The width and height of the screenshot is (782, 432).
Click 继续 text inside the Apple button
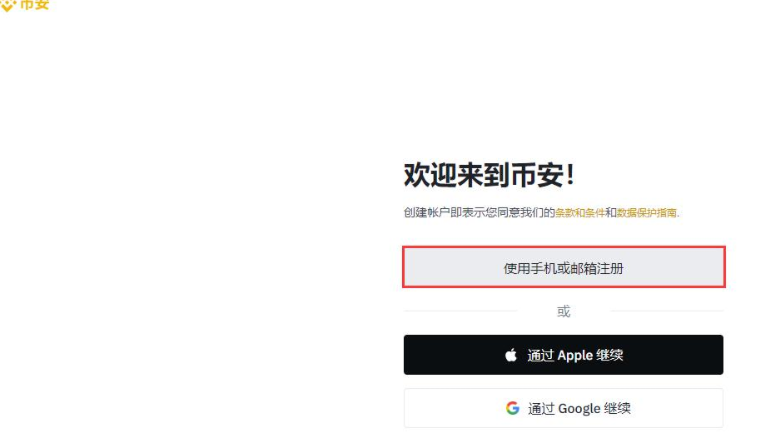click(609, 355)
